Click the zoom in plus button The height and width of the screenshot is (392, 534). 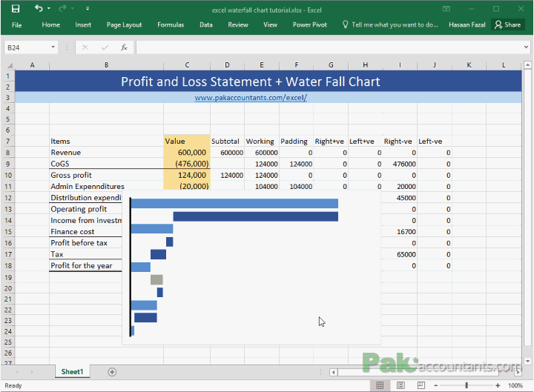[498, 385]
